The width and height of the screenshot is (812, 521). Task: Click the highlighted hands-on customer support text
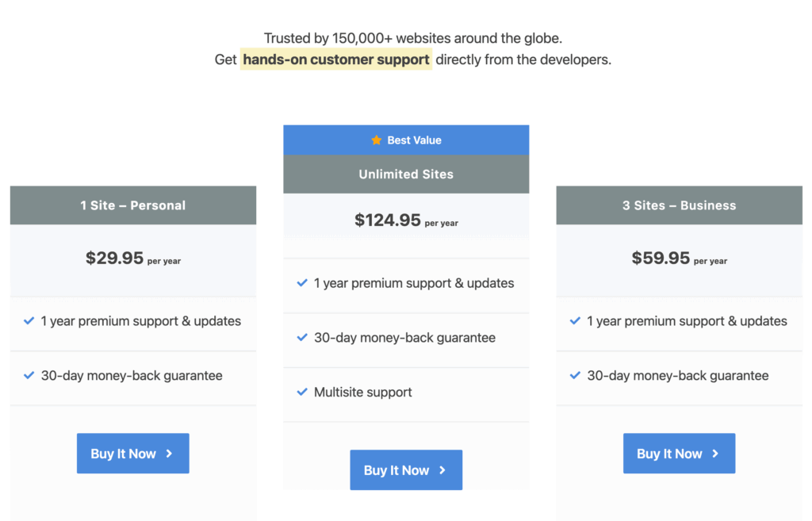click(x=336, y=59)
